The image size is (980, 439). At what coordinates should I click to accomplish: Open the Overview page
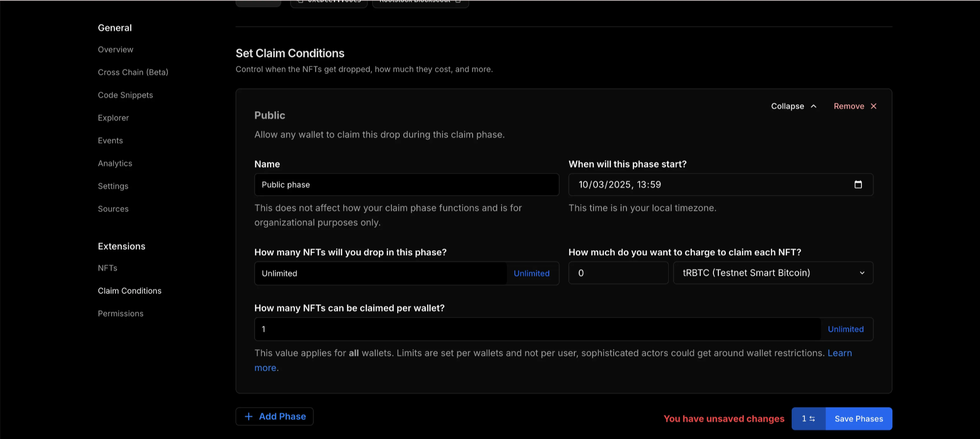point(116,50)
